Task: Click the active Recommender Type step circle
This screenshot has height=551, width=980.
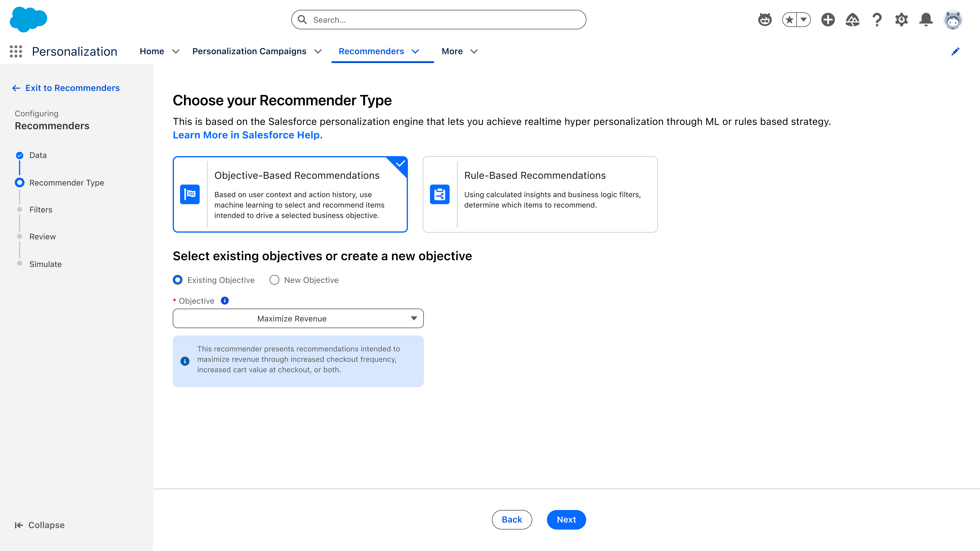Action: (x=19, y=182)
